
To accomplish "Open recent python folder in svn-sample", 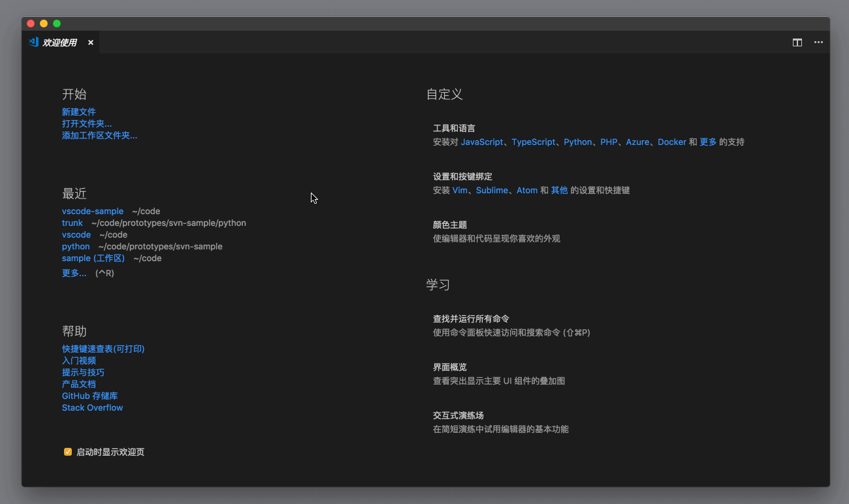I will click(x=76, y=247).
